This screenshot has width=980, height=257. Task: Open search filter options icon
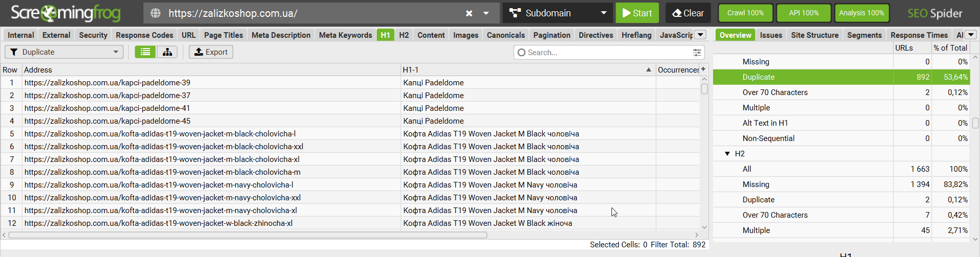[697, 53]
